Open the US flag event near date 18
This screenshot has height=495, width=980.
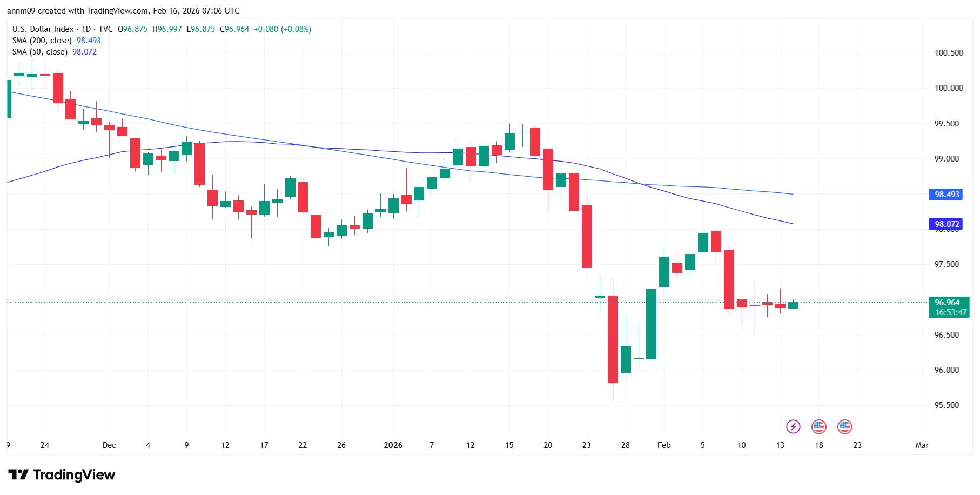coord(819,427)
